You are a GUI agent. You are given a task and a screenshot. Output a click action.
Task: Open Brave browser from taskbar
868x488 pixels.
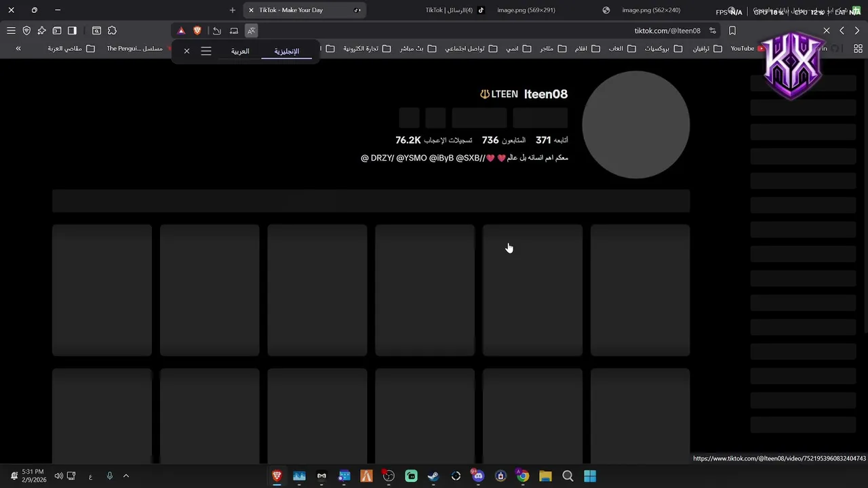[277, 476]
